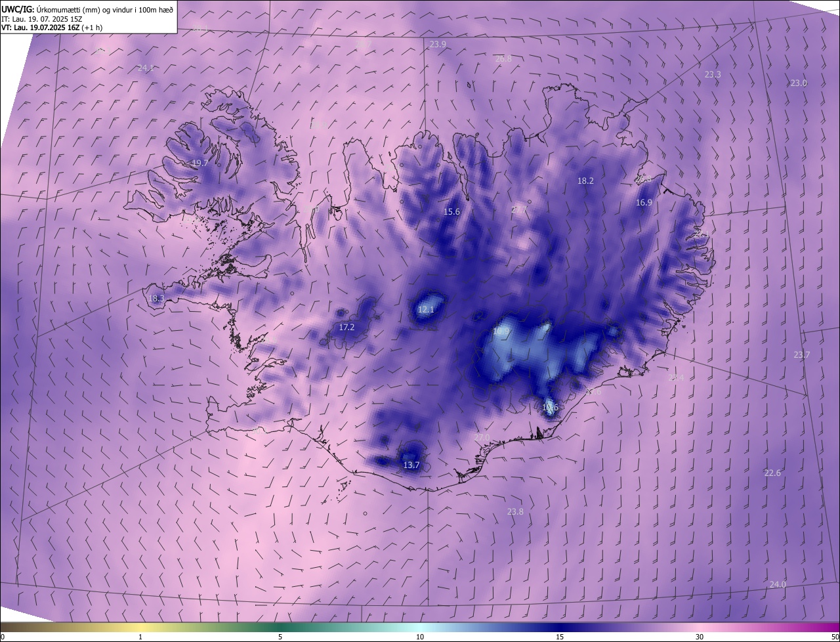840x642 pixels.
Task: Click the 15.6 value on the map
Action: point(451,212)
